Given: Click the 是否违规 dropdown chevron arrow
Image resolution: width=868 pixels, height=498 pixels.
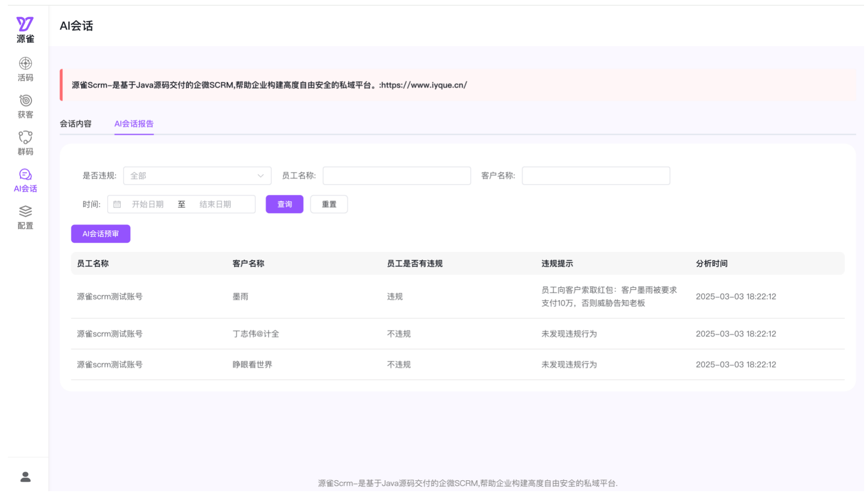Looking at the screenshot, I should (x=260, y=176).
